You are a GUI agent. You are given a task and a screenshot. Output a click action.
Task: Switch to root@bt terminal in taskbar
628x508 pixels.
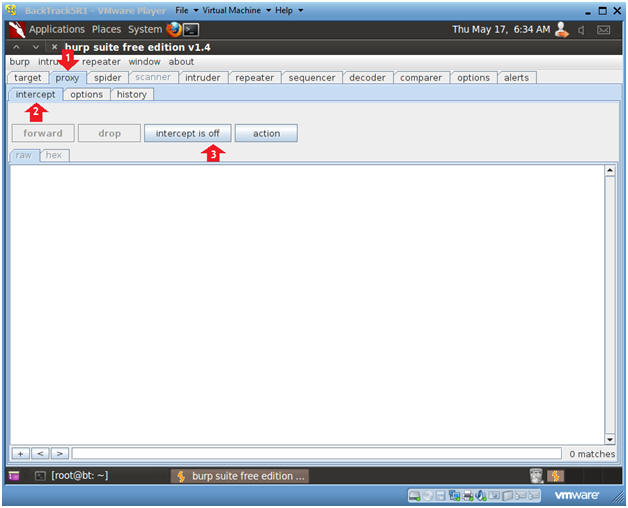[71, 476]
